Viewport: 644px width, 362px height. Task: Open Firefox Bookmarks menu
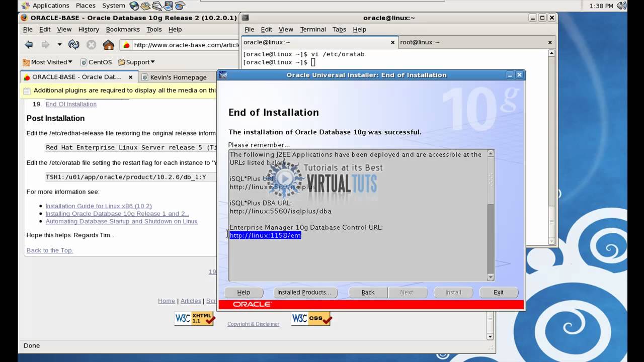(x=123, y=29)
